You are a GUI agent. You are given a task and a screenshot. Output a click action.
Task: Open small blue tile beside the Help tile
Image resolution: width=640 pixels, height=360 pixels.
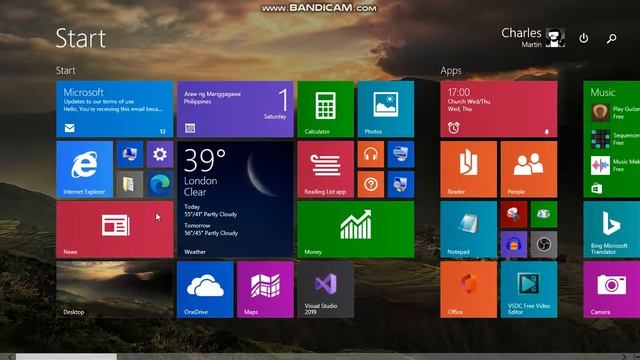click(401, 184)
